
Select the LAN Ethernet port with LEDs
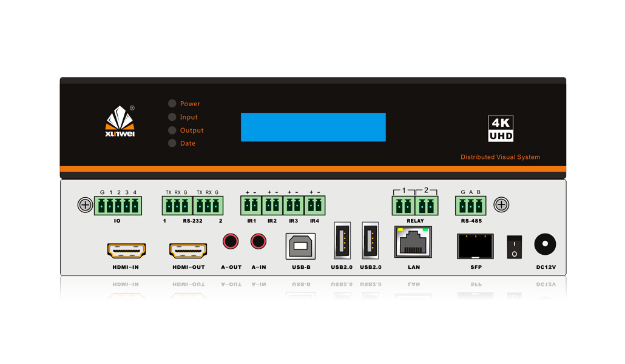[x=413, y=243]
